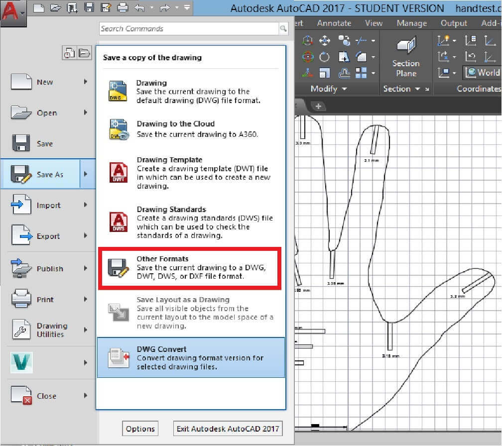
Task: Click the Save floppy icon in Quick Access toolbar
Action: tap(89, 7)
